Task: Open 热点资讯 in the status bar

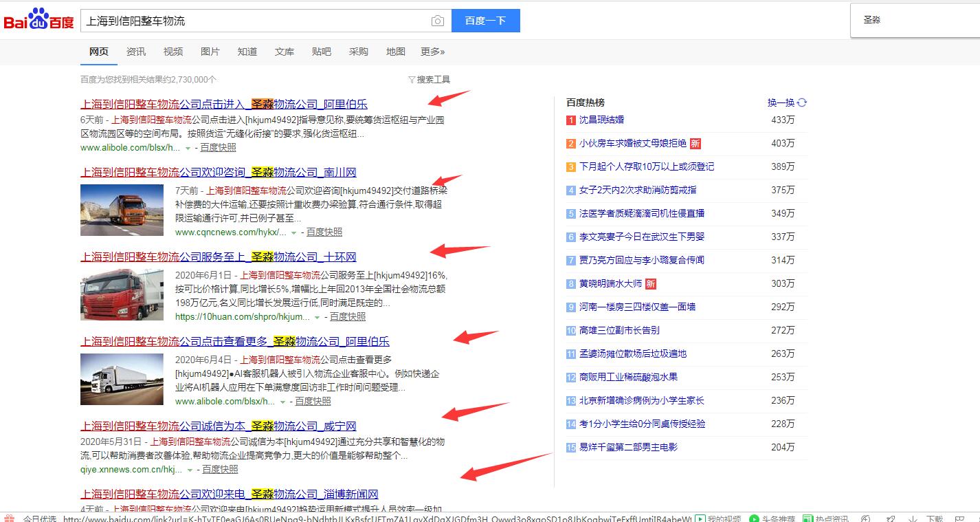Action: point(826,519)
